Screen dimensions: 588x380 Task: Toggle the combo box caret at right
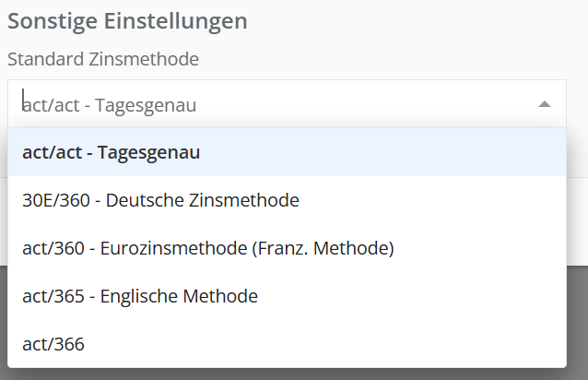click(x=545, y=104)
